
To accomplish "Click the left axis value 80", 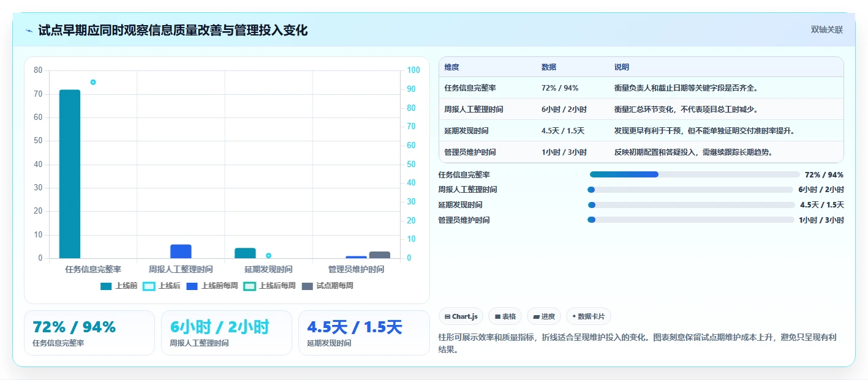I will tap(38, 70).
